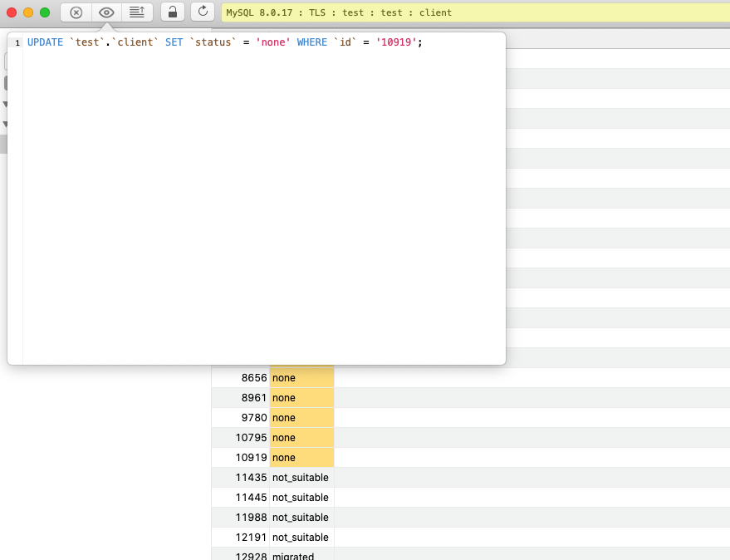
Task: Select row id 8656 in the results table
Action: click(x=253, y=377)
